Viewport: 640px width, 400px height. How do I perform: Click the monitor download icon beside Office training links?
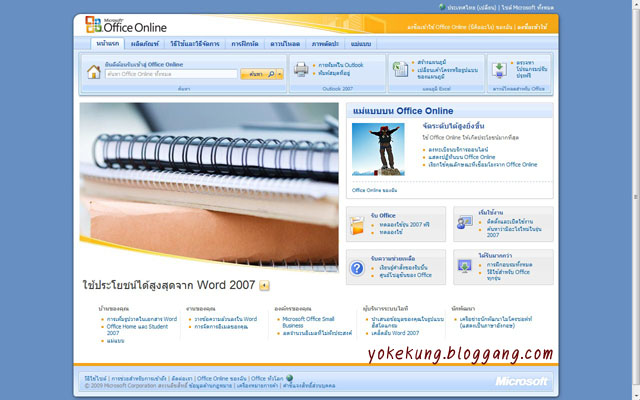[x=464, y=267]
